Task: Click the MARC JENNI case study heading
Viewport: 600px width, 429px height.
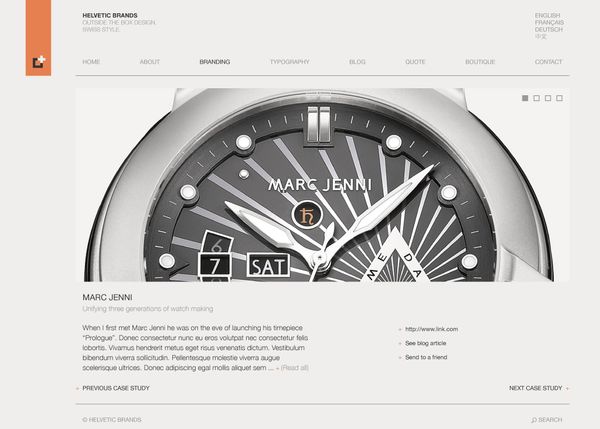Action: point(108,297)
